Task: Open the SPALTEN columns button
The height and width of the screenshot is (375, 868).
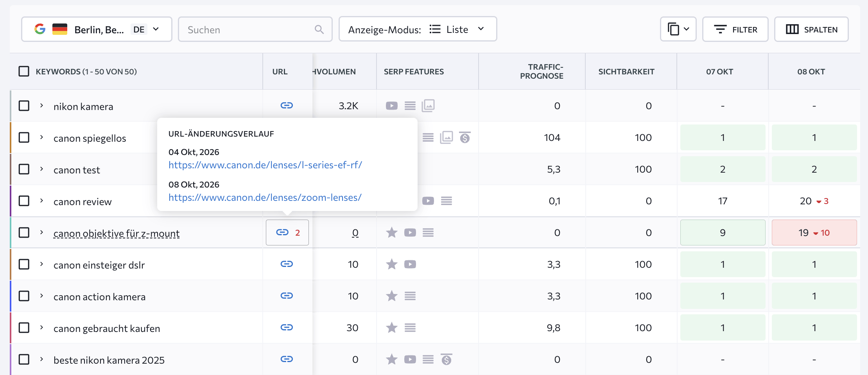Action: 811,29
